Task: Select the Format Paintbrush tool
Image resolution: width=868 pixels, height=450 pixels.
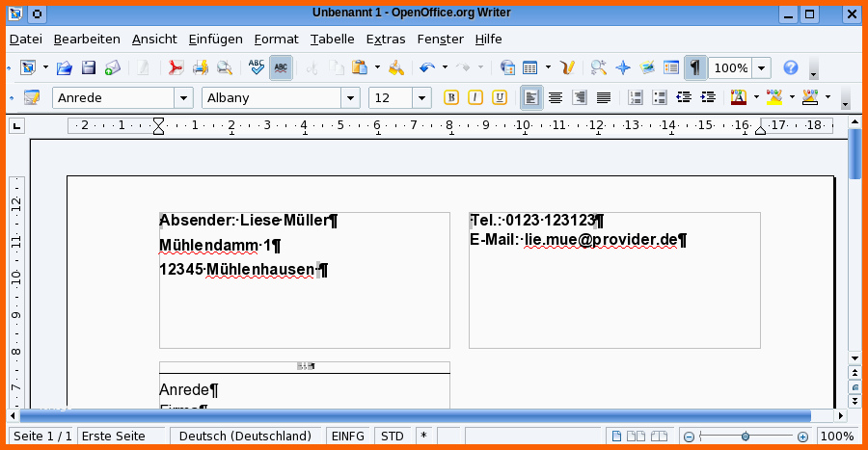Action: click(x=395, y=67)
